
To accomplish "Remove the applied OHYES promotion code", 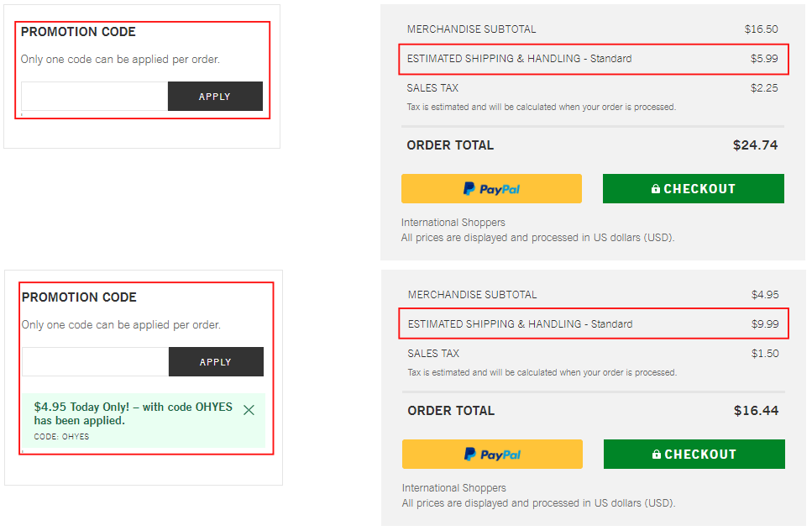I will point(248,410).
